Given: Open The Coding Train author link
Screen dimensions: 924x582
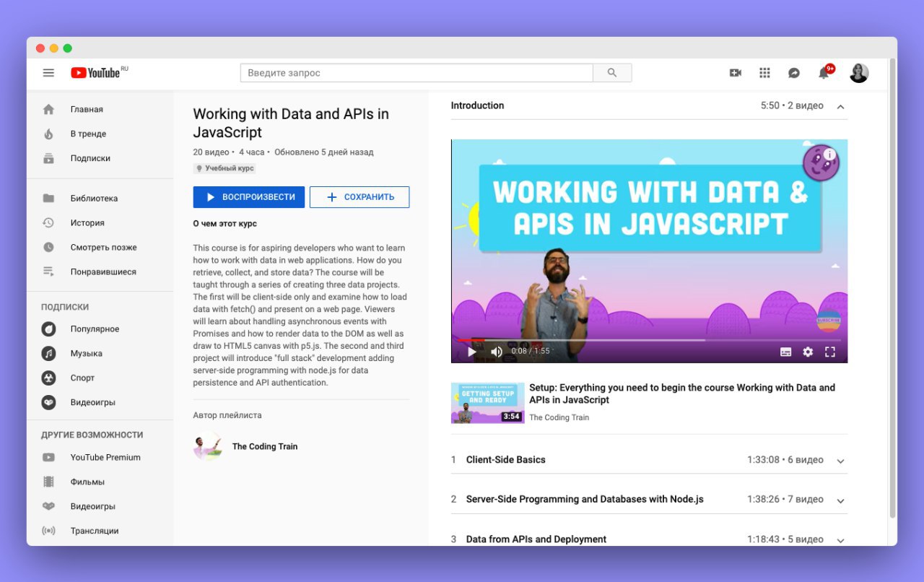Looking at the screenshot, I should [265, 447].
